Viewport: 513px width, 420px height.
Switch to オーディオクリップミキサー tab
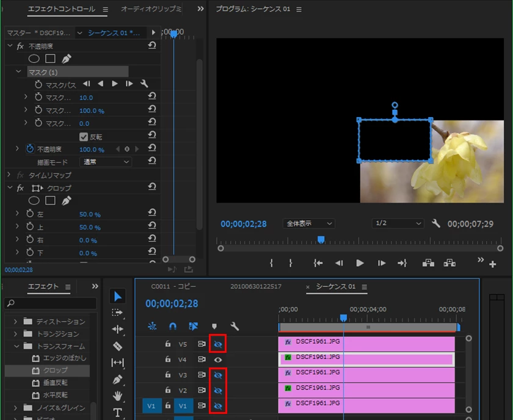click(x=151, y=9)
